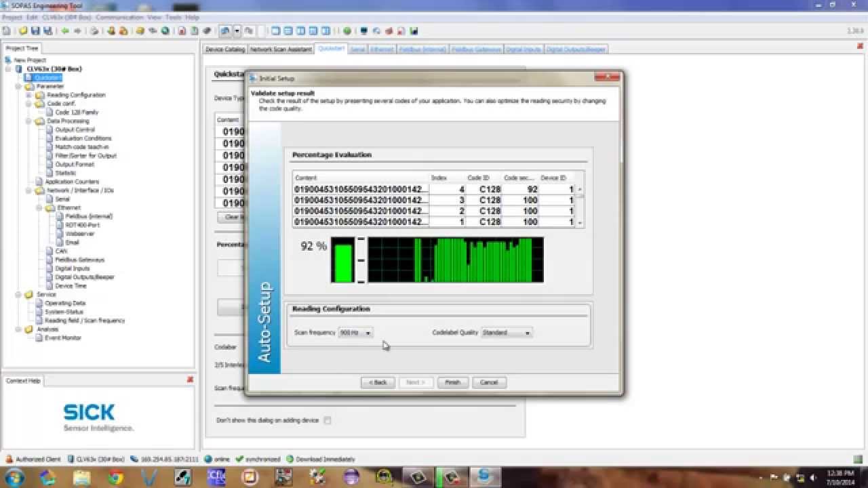Select Output Control in project tree
This screenshot has height=488, width=868.
tap(75, 129)
